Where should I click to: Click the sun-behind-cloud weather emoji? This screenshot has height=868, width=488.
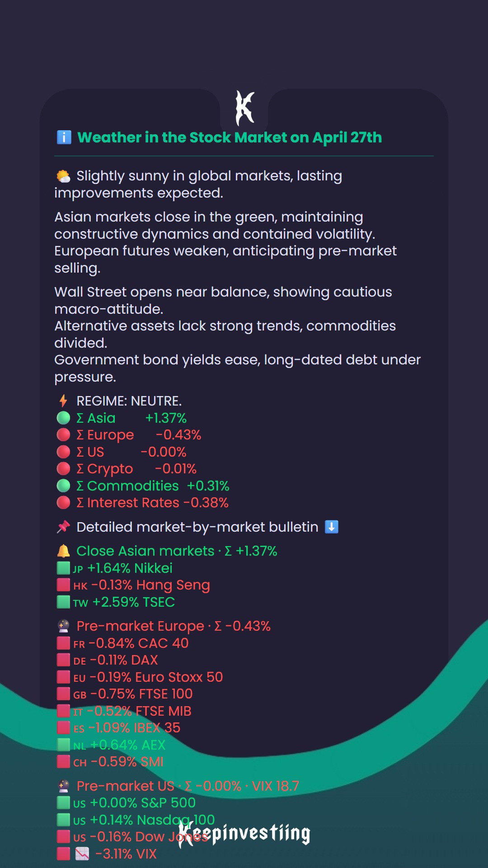point(63,176)
